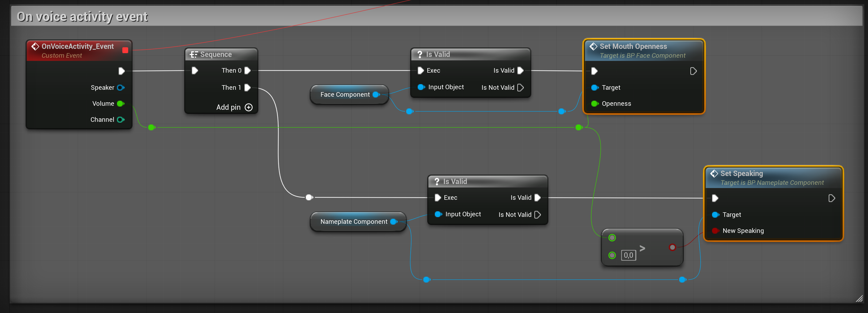Click the Set Mouth Openness exec input pin
The width and height of the screenshot is (868, 313).
coord(595,71)
